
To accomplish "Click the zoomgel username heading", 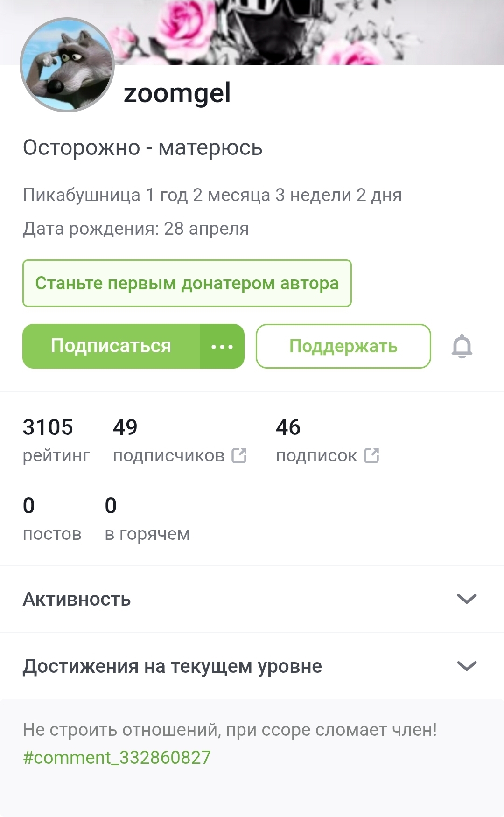I will click(177, 93).
